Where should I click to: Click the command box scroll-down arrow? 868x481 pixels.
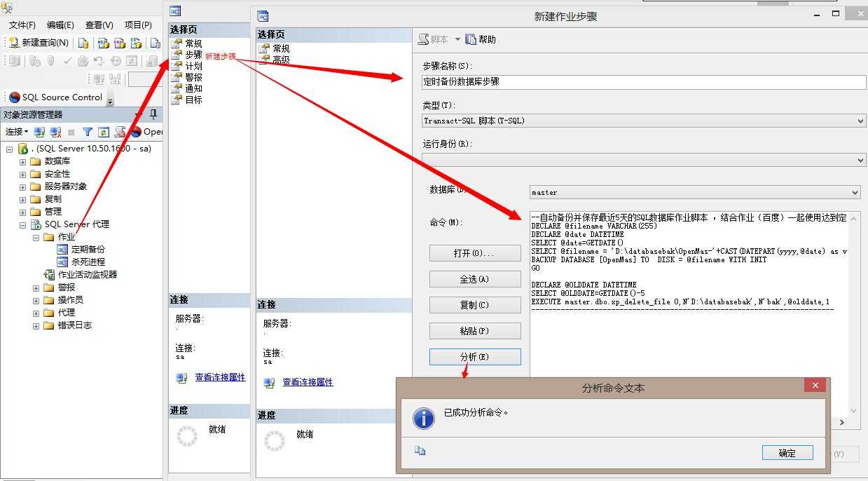coord(854,411)
